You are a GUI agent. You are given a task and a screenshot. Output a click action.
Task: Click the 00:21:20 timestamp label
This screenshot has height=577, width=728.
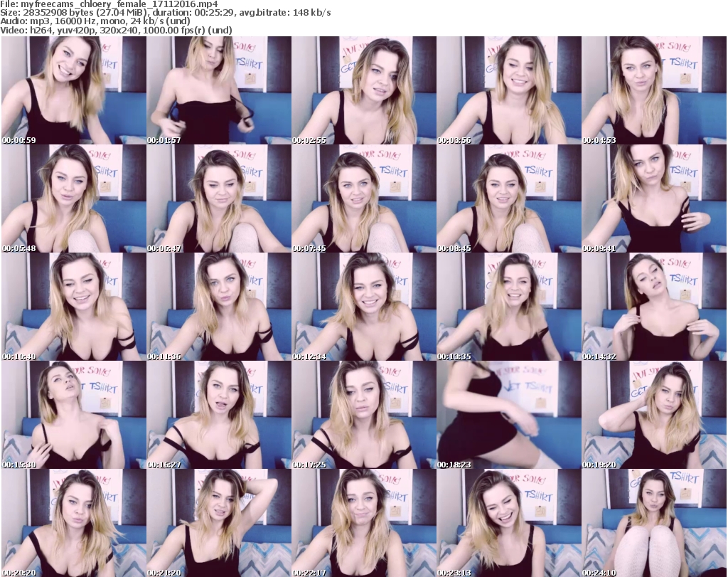click(x=164, y=573)
